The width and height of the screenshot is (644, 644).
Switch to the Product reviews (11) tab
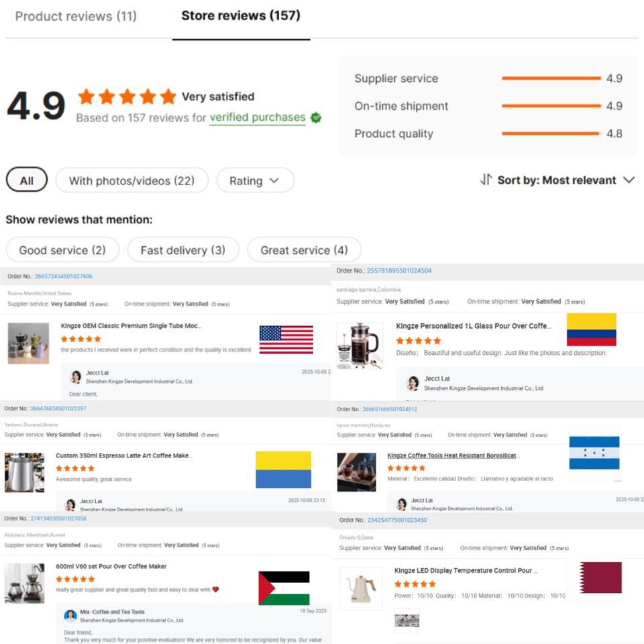(x=76, y=16)
